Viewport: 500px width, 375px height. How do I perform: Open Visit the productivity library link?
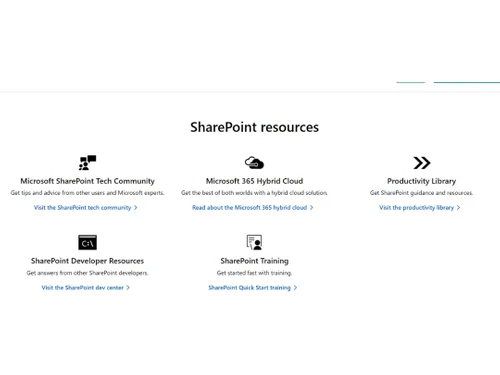(417, 208)
